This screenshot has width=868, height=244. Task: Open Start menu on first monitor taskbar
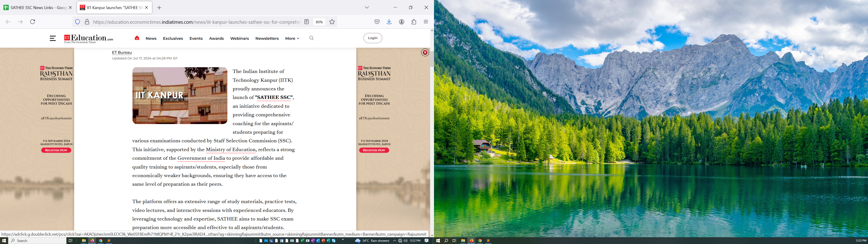(4, 241)
